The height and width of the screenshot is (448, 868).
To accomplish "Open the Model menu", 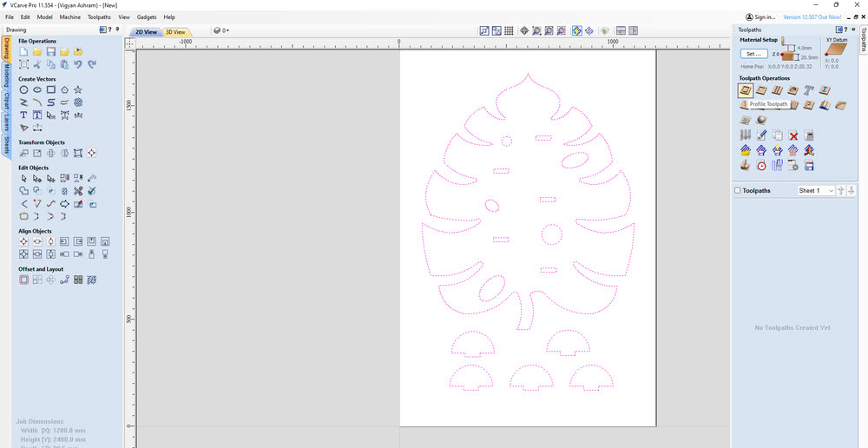I will 45,17.
